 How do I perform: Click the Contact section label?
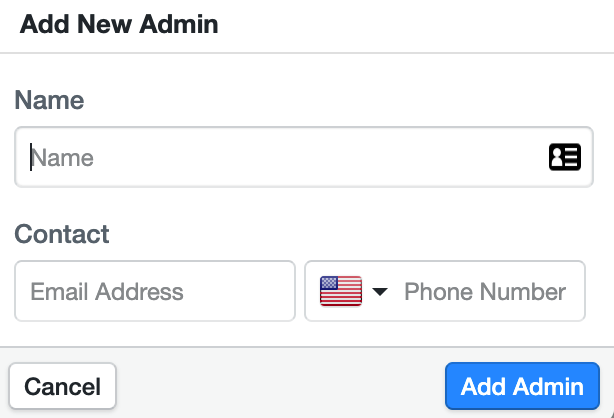pos(62,234)
